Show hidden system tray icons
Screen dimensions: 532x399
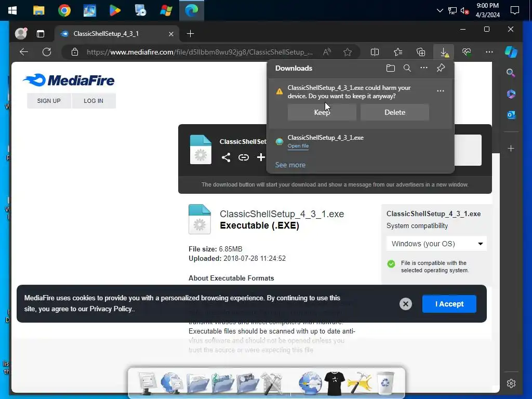[x=440, y=10]
